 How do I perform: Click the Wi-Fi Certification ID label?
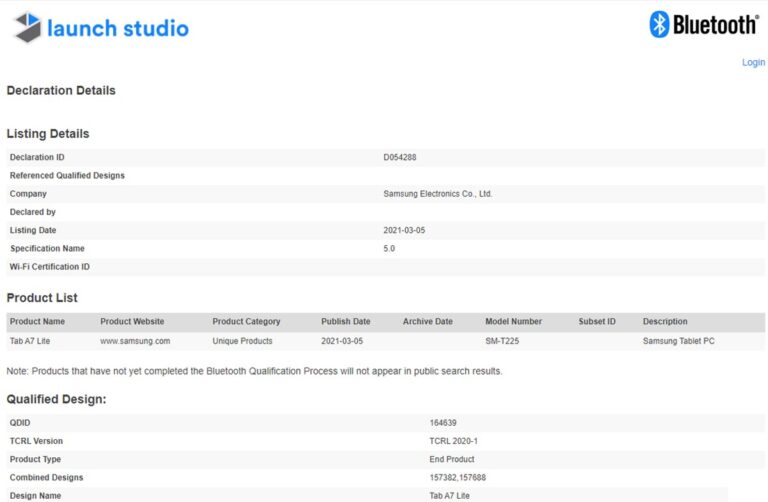(x=49, y=267)
